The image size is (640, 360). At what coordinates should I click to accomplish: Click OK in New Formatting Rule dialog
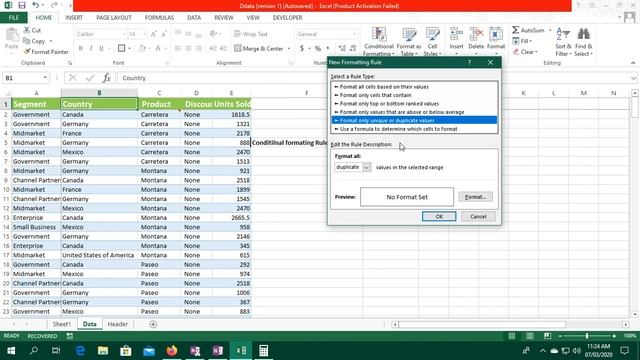click(439, 216)
